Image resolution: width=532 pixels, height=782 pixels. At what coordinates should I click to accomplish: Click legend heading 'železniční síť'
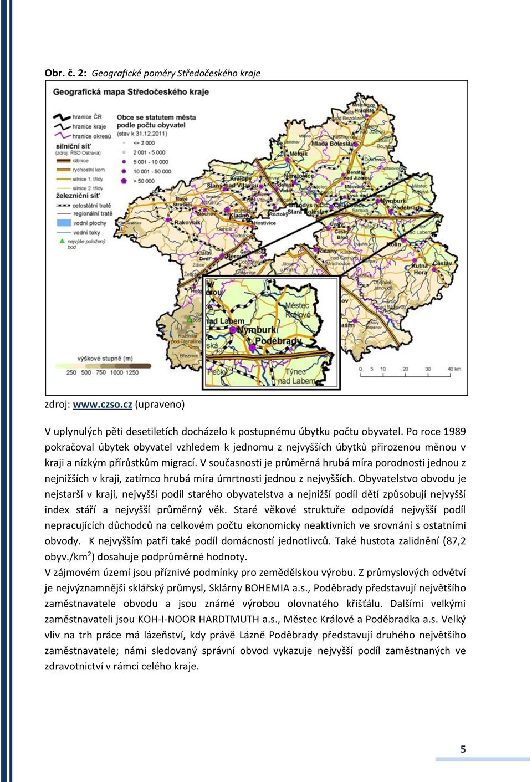pos(78,196)
